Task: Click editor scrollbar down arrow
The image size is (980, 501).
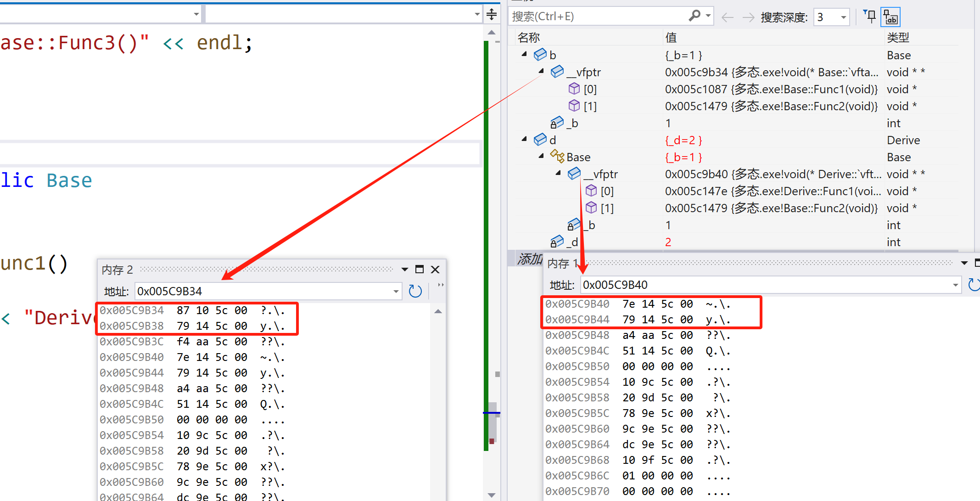Action: [x=492, y=495]
